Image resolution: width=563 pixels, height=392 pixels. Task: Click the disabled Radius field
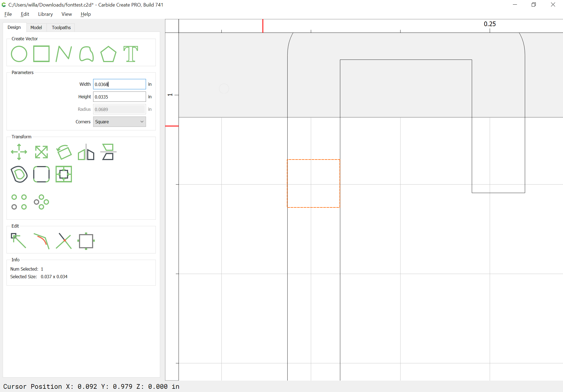tap(120, 109)
